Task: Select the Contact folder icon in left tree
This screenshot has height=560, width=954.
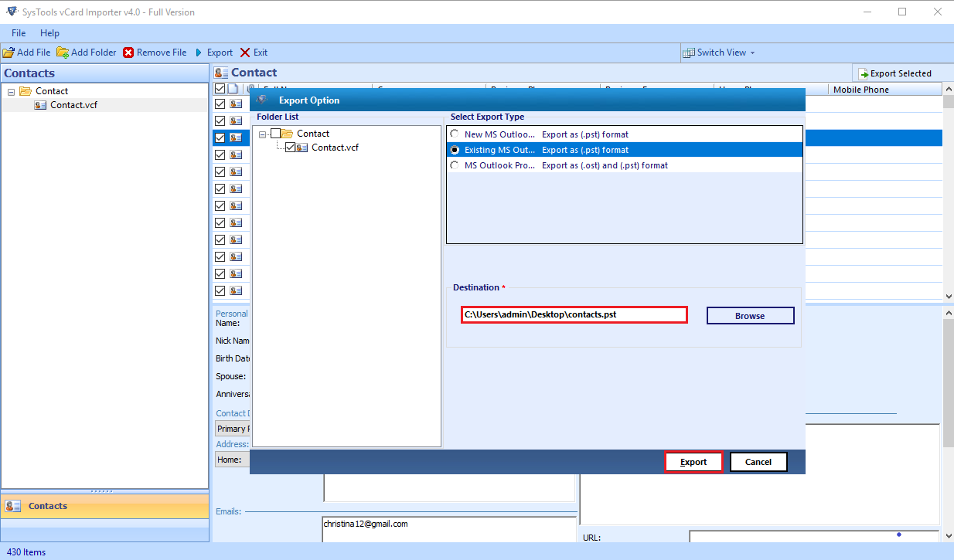Action: [26, 91]
